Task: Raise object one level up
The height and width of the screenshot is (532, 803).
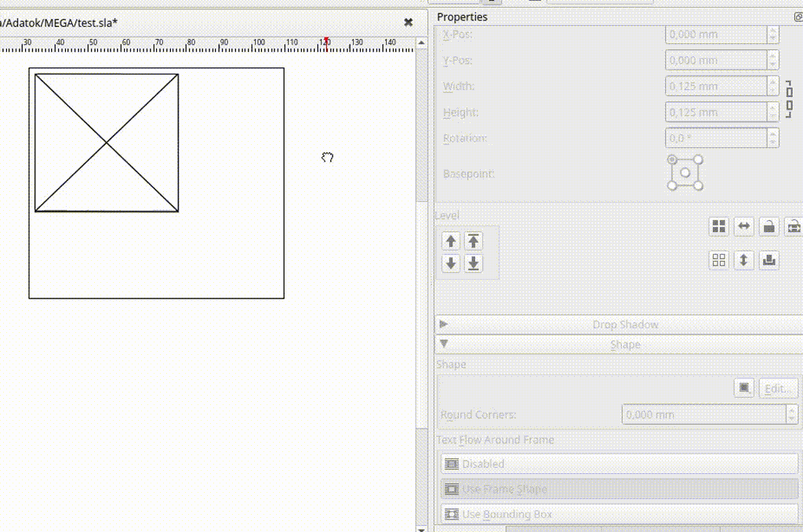Action: 450,241
